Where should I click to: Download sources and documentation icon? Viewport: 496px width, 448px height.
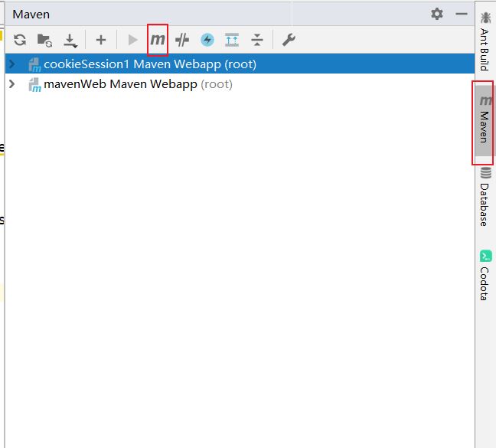coord(70,41)
